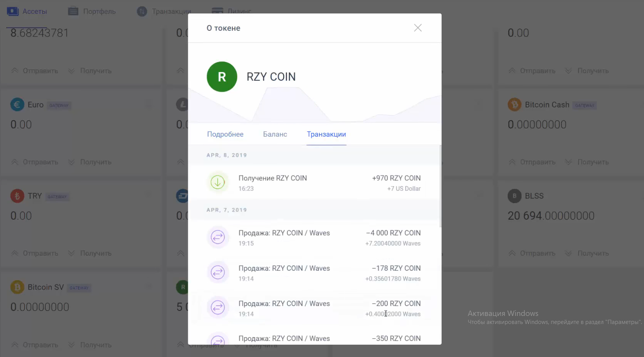Close the О токене dialog
The height and width of the screenshot is (357, 644).
coord(418,28)
